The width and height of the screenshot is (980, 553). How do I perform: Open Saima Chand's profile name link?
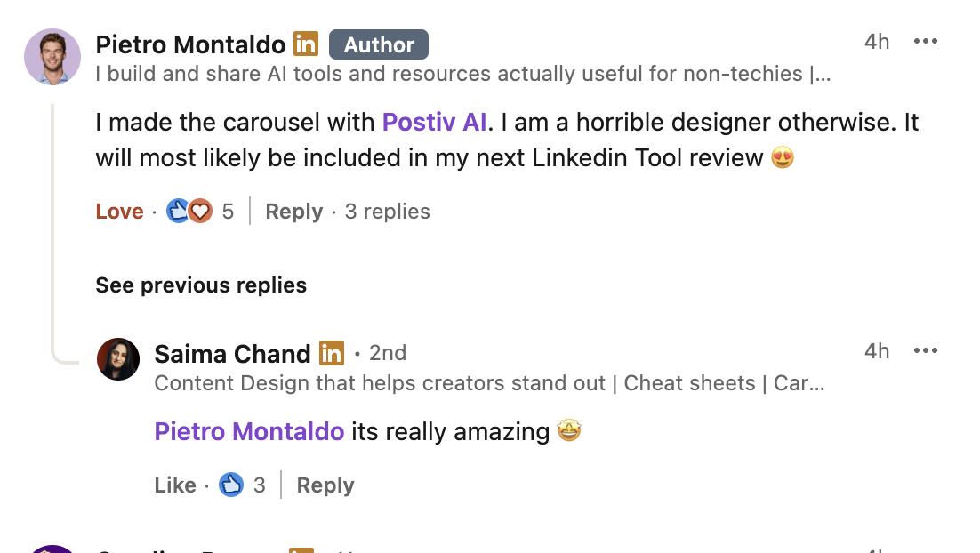232,354
